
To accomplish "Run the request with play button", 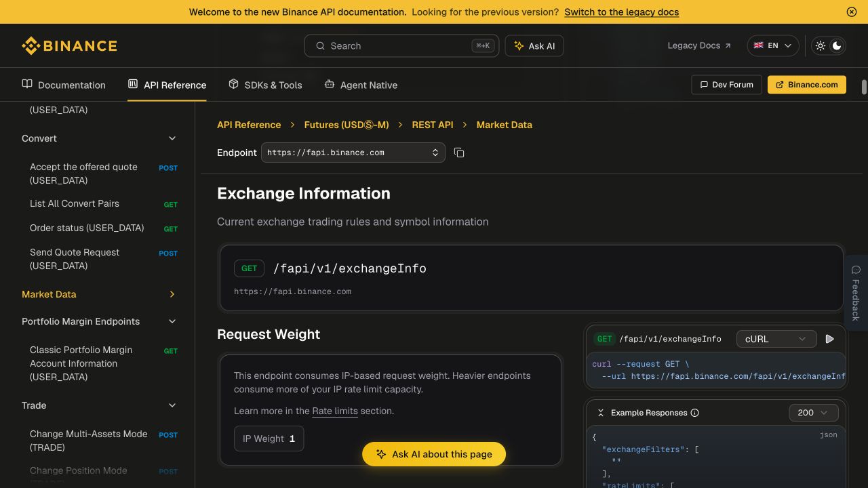I will (829, 339).
